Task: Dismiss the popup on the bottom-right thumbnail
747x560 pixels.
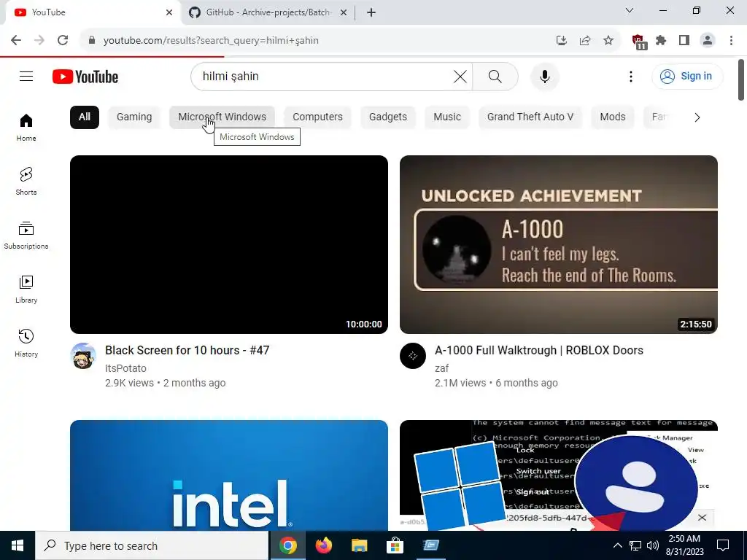Action: click(x=702, y=518)
